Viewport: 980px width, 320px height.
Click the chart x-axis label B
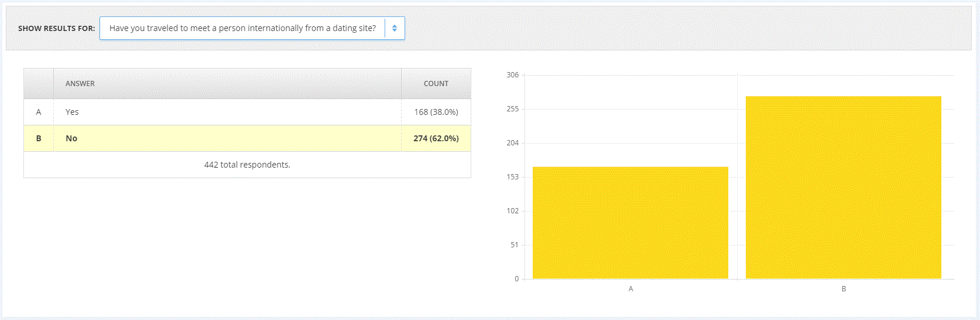point(844,289)
